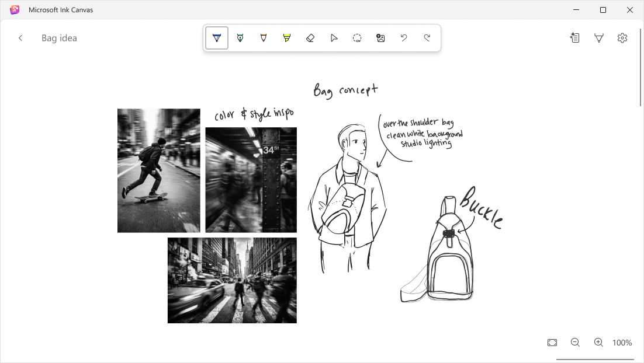The width and height of the screenshot is (644, 363).
Task: Click the person wearing bag sketch
Action: 348,199
